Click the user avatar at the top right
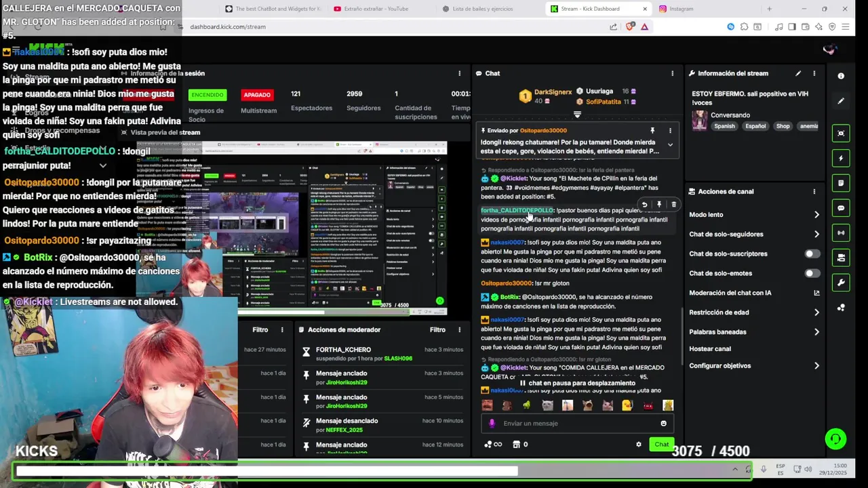The height and width of the screenshot is (488, 868). (829, 49)
